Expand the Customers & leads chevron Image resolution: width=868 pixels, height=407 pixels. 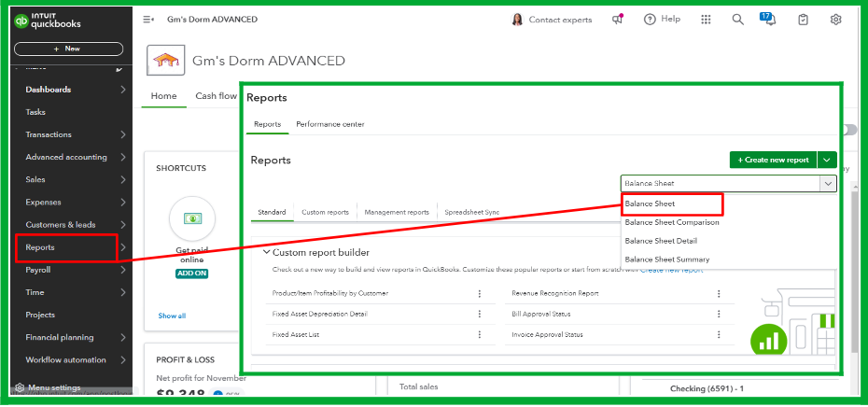[123, 225]
